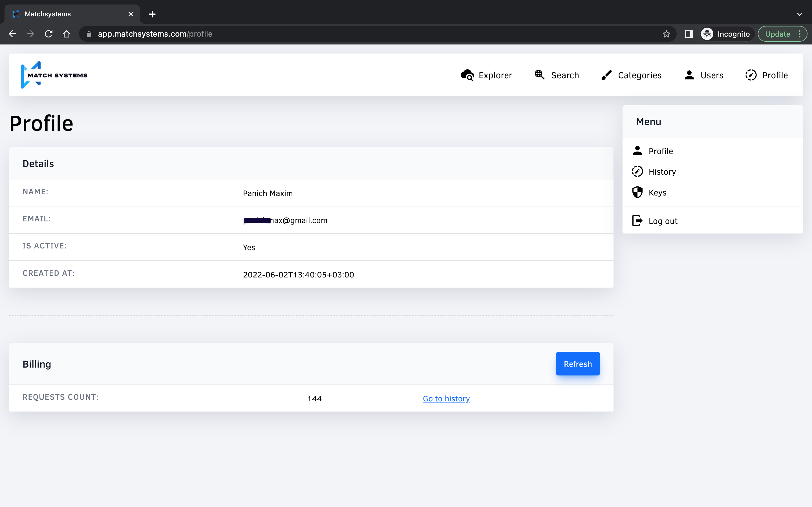This screenshot has width=812, height=507.
Task: Open Explorer from the top navigation
Action: pos(486,75)
